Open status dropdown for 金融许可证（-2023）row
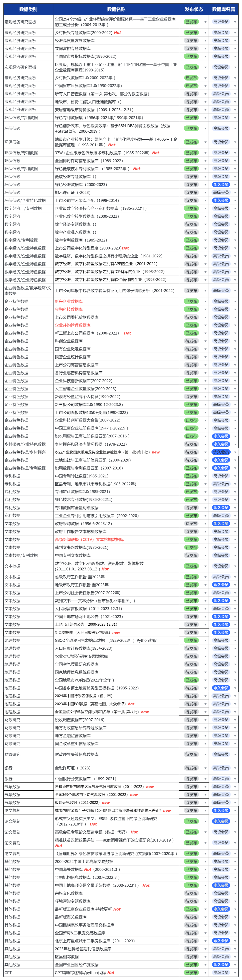 click(205, 768)
